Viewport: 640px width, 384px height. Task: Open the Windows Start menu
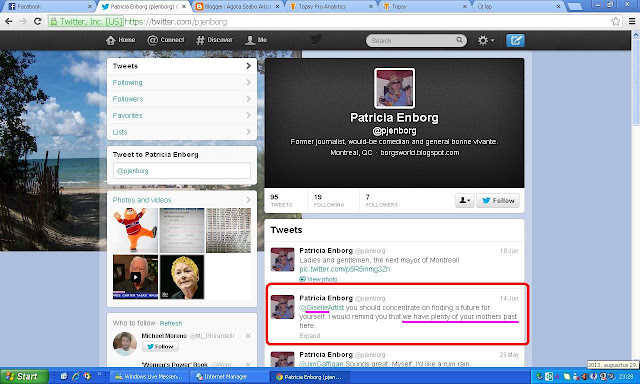click(24, 376)
